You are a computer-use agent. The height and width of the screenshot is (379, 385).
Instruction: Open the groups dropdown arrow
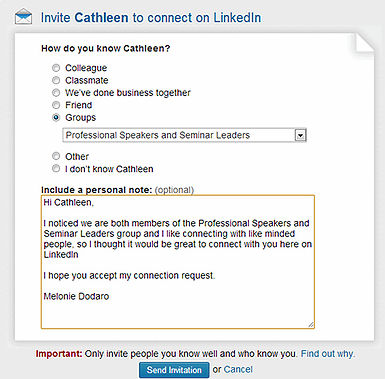click(x=300, y=135)
